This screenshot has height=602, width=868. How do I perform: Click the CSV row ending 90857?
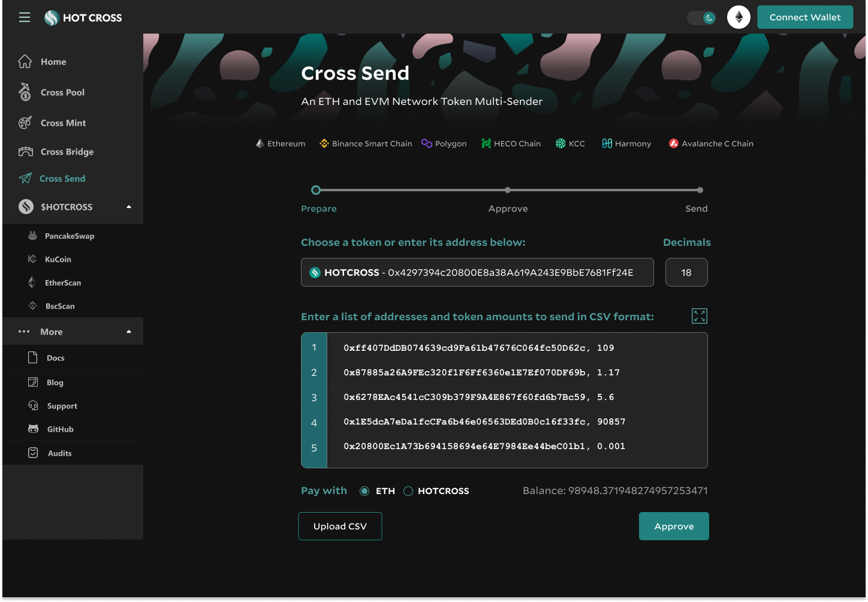[x=484, y=422]
